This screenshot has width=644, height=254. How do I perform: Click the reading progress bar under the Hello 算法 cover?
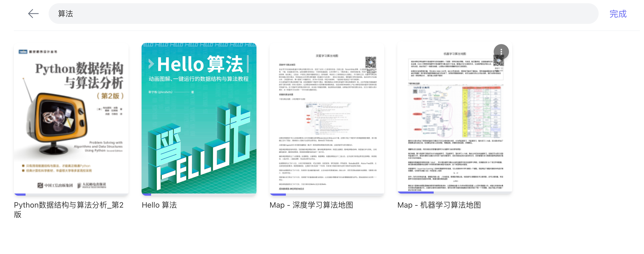(x=199, y=195)
